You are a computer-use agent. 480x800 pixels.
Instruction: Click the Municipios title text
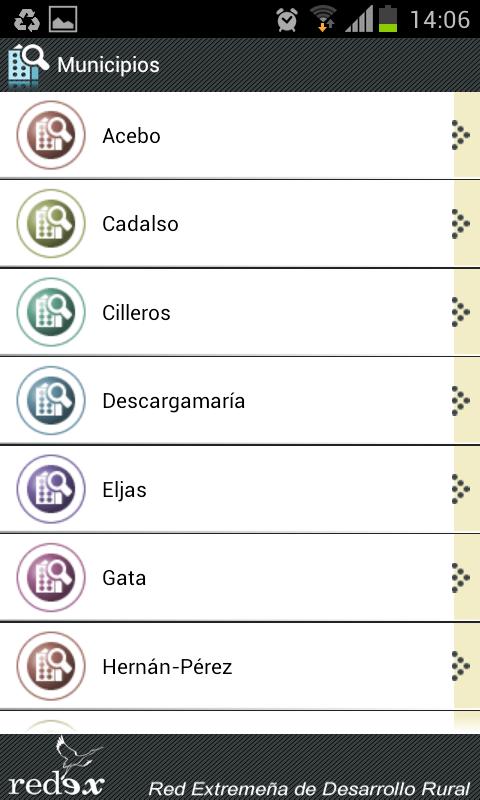click(x=108, y=65)
